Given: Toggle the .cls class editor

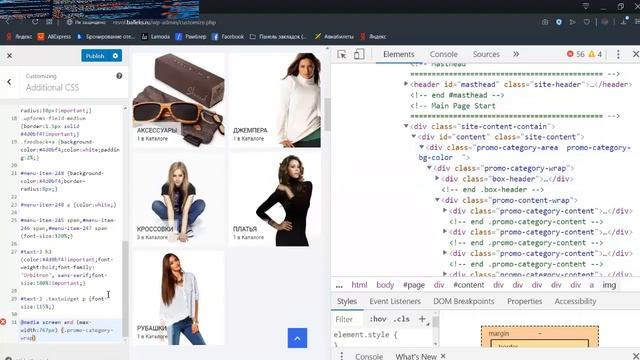Looking at the screenshot, I should [402, 319].
